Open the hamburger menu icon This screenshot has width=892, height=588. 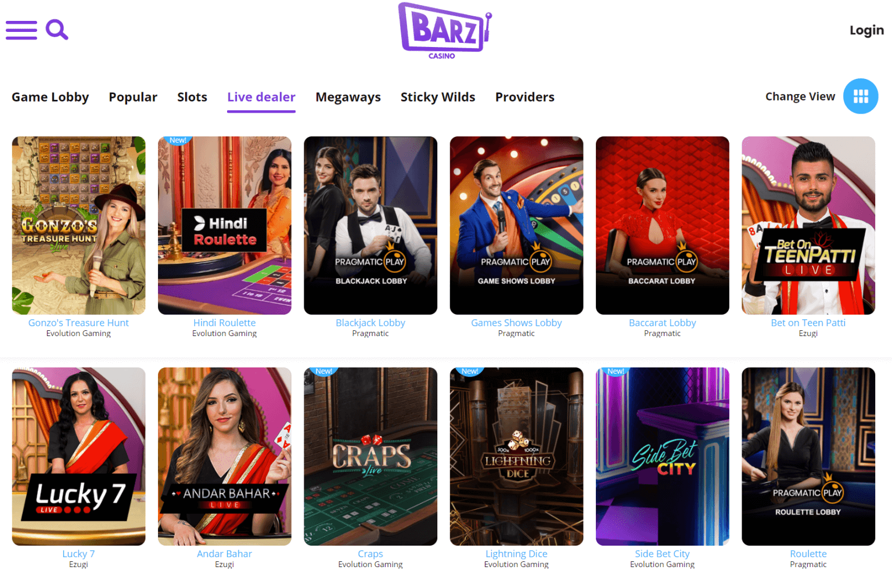21,30
